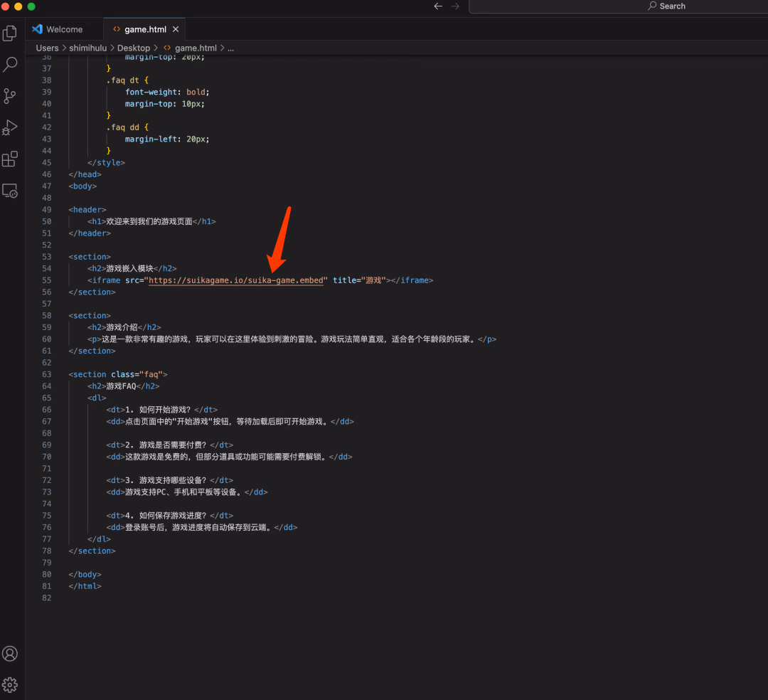Viewport: 768px width, 700px height.
Task: Click the dt line 1. 如何开始游戏?
Action: [x=161, y=410]
